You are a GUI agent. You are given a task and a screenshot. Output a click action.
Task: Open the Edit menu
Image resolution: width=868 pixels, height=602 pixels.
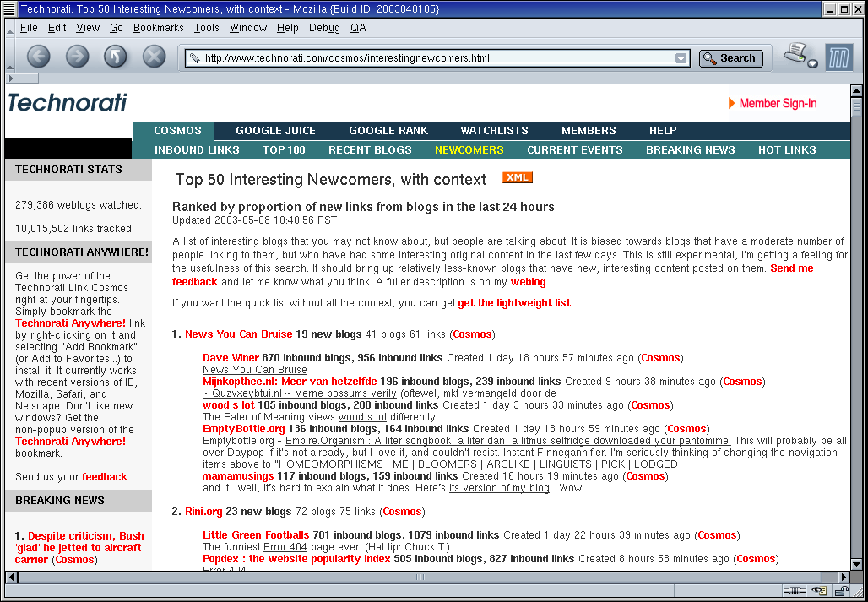[x=57, y=28]
